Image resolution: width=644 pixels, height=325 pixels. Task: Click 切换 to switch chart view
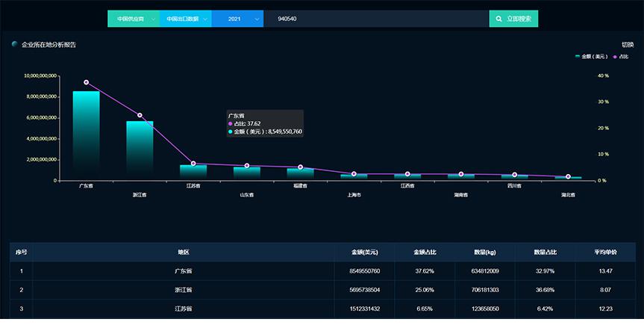(x=628, y=45)
